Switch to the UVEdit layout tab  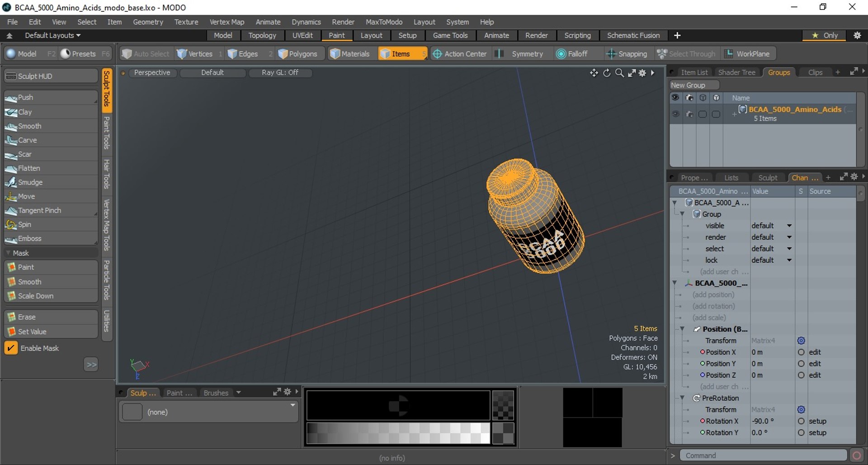click(x=302, y=35)
